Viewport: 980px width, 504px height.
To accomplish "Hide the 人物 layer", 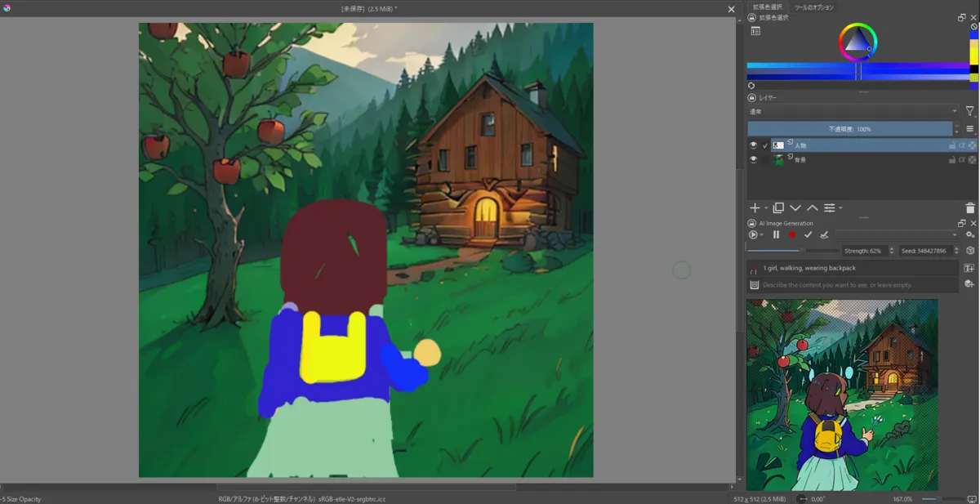I will (754, 145).
